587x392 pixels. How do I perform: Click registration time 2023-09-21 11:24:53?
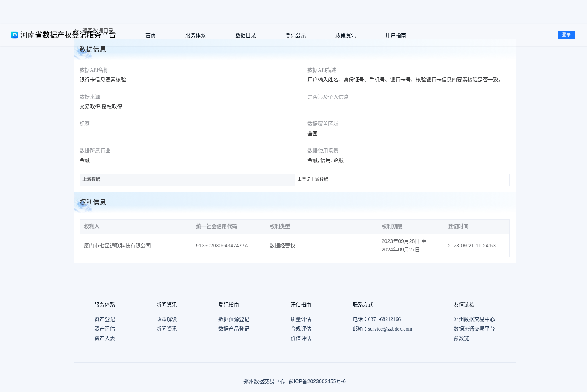coord(472,246)
